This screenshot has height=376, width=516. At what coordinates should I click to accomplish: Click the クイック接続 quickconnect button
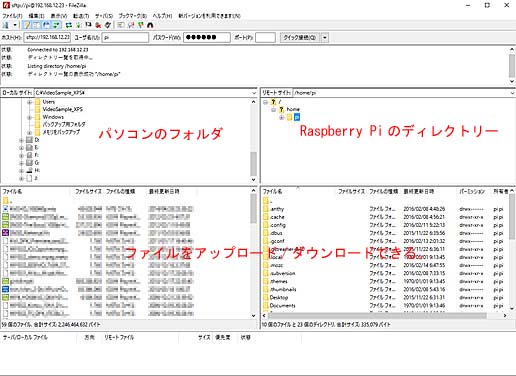300,38
